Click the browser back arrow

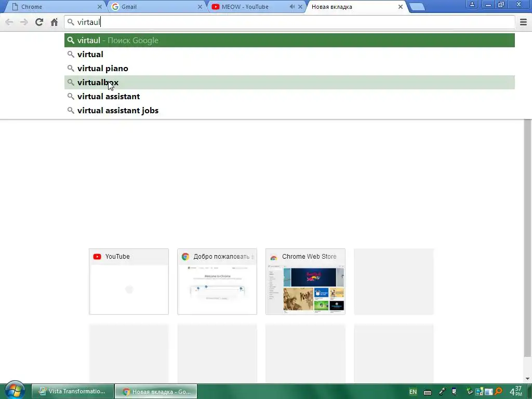click(x=9, y=22)
